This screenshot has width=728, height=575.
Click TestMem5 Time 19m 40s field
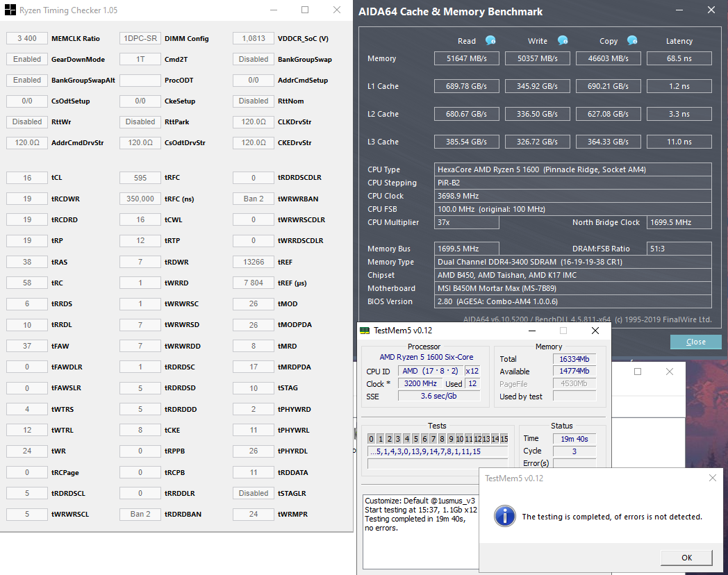coord(574,439)
